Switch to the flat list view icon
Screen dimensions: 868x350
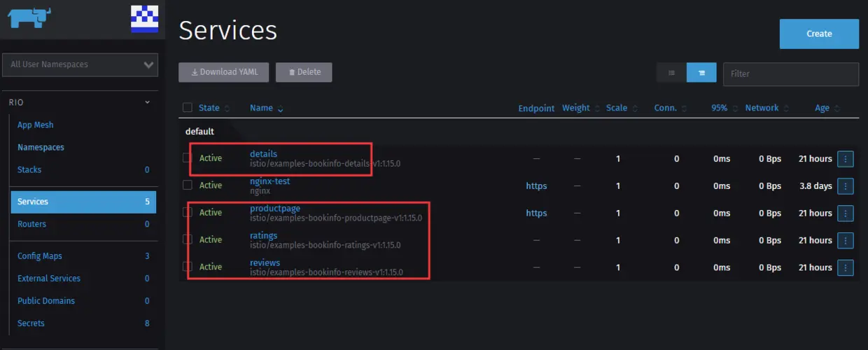[672, 73]
